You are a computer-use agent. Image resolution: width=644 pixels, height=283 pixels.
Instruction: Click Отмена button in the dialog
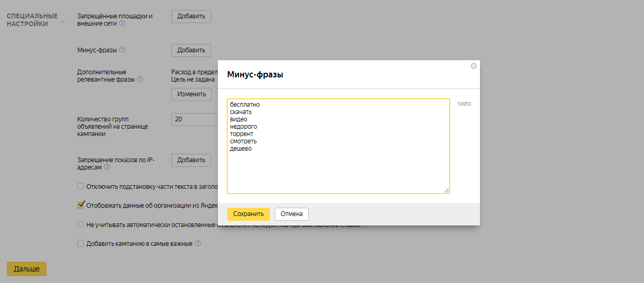point(291,214)
